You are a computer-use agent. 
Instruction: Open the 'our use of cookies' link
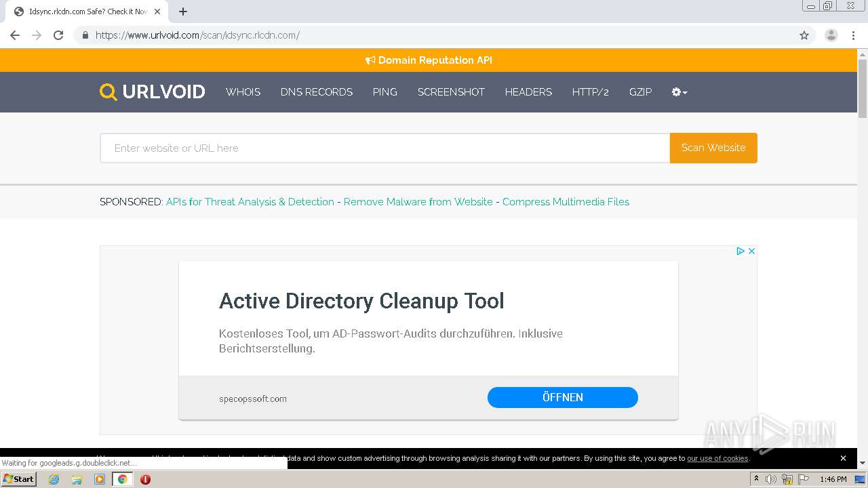717,458
